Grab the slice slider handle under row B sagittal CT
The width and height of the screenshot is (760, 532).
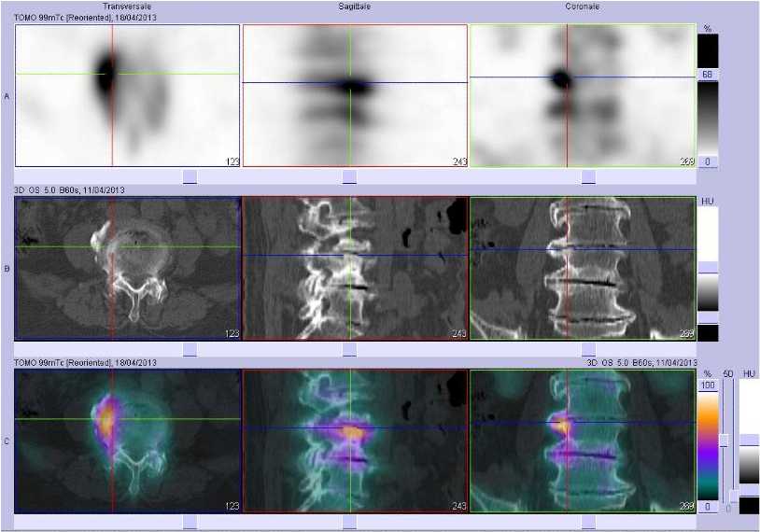click(349, 350)
